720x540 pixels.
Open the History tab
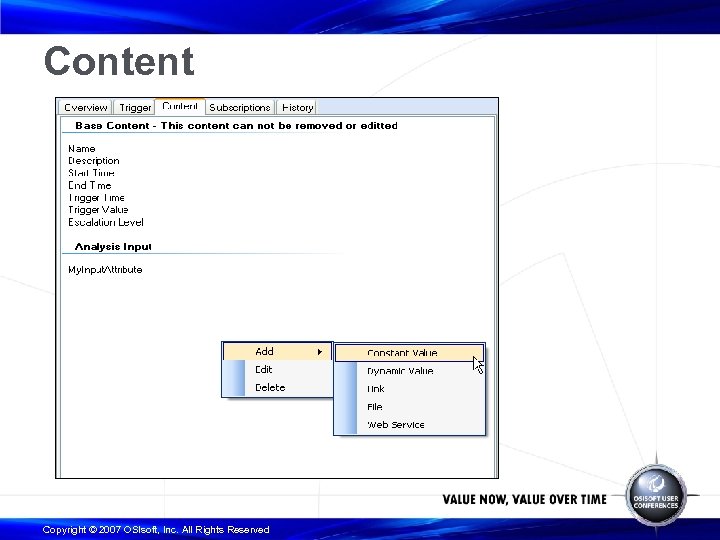point(297,107)
